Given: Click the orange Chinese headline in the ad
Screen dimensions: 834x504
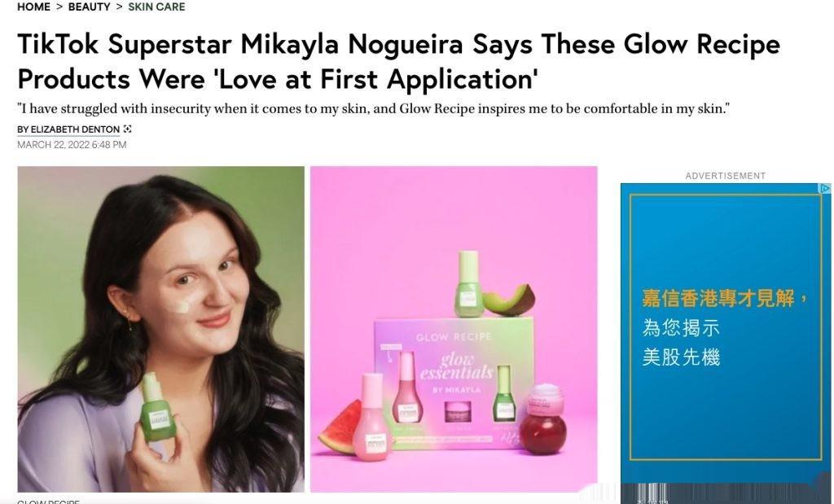Looking at the screenshot, I should click(724, 298).
